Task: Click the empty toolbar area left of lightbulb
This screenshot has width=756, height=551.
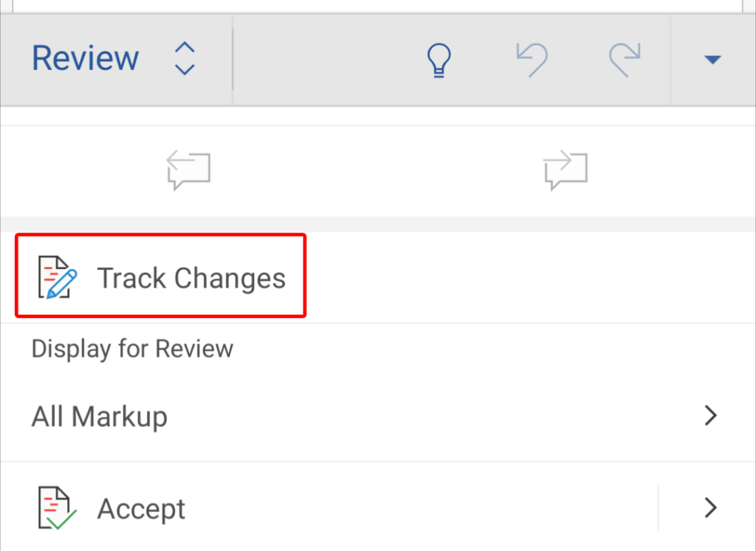Action: click(325, 60)
